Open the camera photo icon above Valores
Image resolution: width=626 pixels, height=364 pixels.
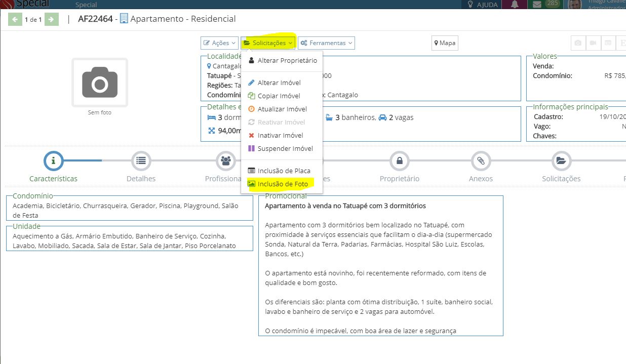coord(578,43)
